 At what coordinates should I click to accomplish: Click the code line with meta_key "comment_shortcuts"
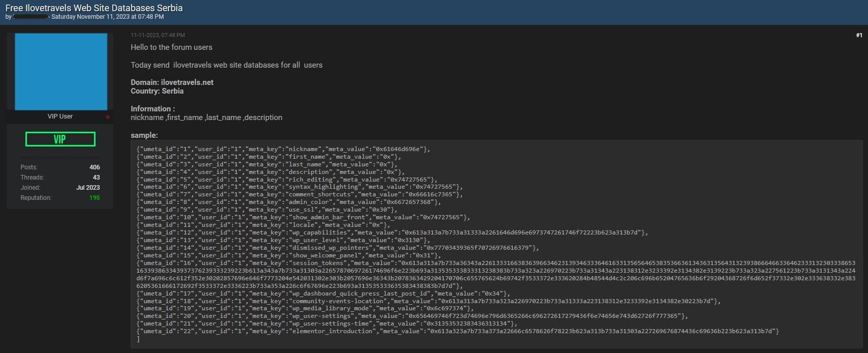pyautogui.click(x=299, y=194)
